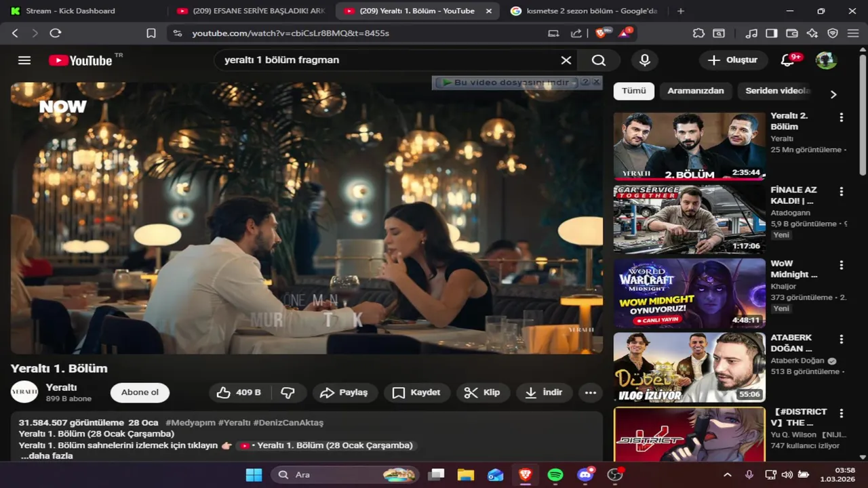Open Windows Start menu
The height and width of the screenshot is (488, 868).
[254, 474]
